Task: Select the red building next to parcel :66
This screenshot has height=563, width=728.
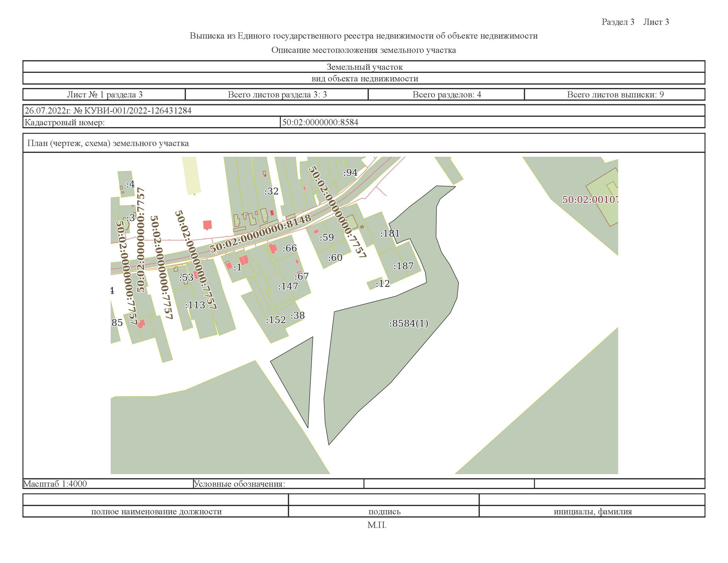Action: coord(273,249)
